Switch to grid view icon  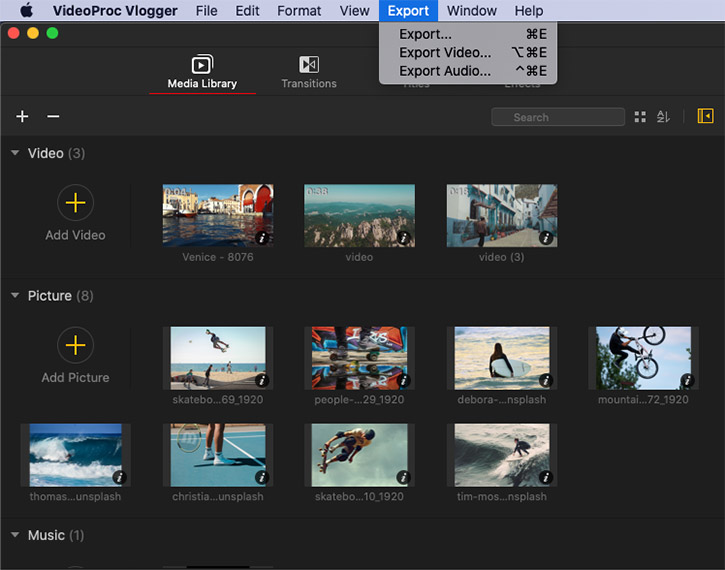coord(640,117)
